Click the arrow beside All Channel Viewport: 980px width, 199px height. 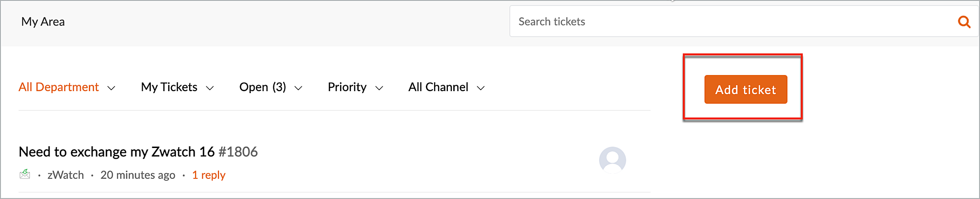click(481, 88)
